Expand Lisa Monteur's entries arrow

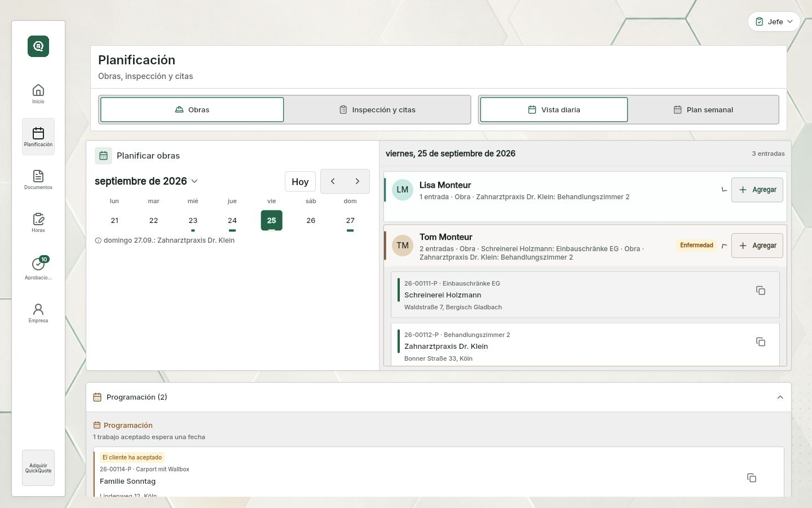[724, 190]
